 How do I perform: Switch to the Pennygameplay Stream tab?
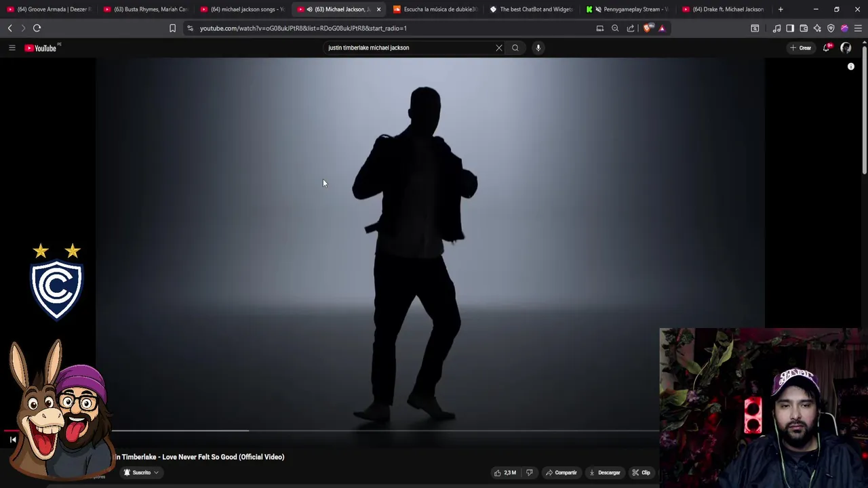(x=629, y=9)
